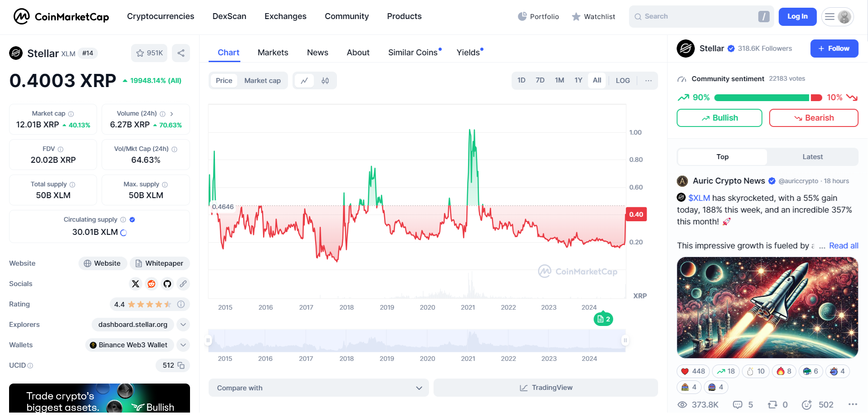Show FDV info icon
Screen dimensions: 868x418
coord(60,149)
